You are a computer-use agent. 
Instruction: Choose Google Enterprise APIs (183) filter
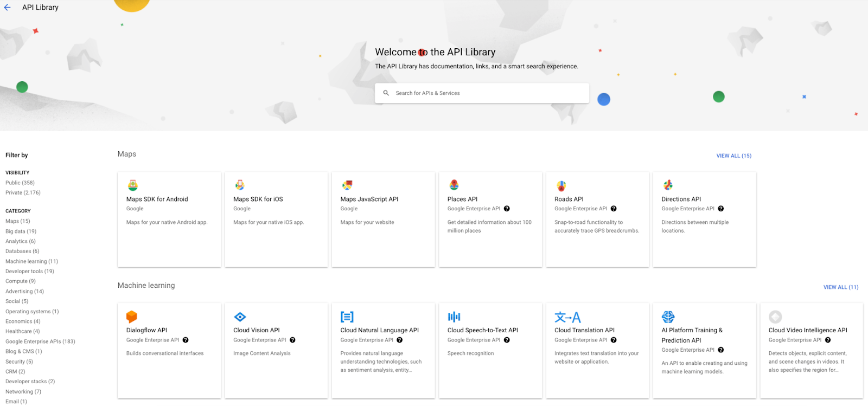pyautogui.click(x=40, y=341)
